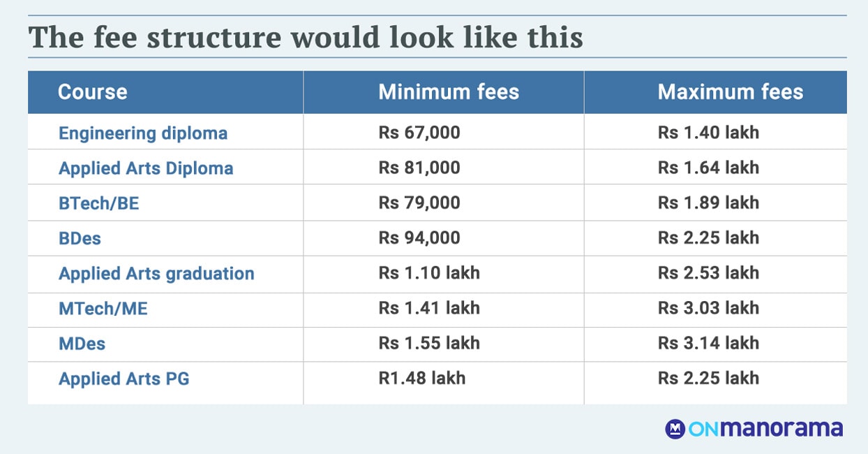Click the Rs 94,000 fee cell
868x454 pixels.
(x=419, y=237)
